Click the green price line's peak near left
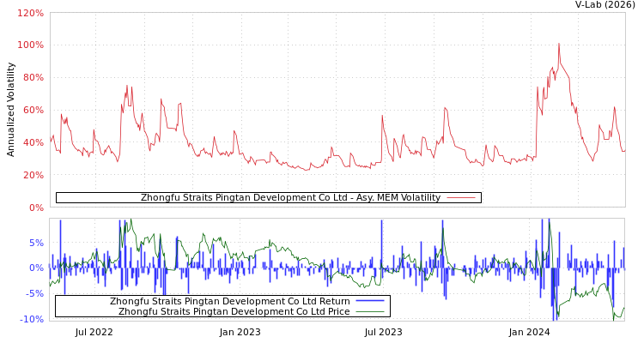The image size is (644, 343). 130,221
